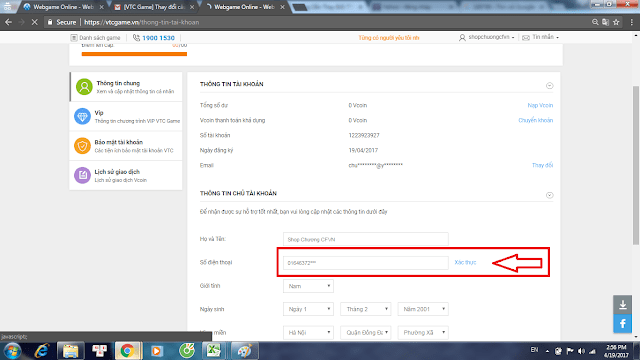Click the download arrow floating button
This screenshot has height=360, width=640.
point(622,304)
